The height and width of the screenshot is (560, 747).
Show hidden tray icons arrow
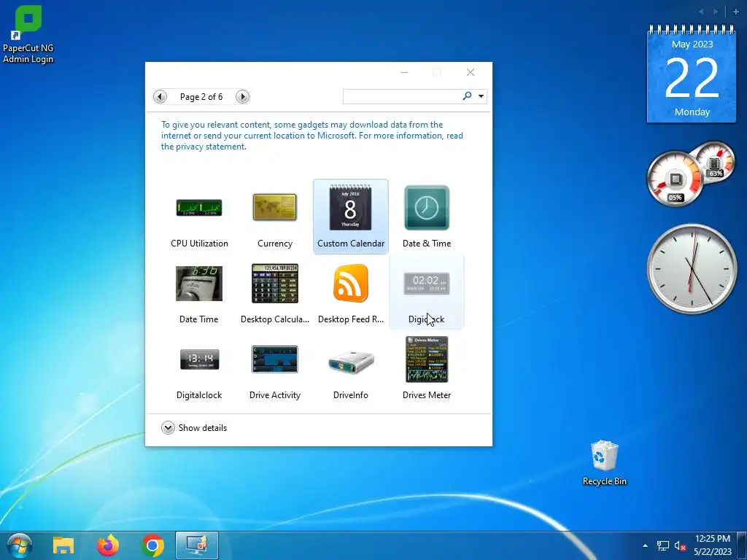(x=645, y=545)
